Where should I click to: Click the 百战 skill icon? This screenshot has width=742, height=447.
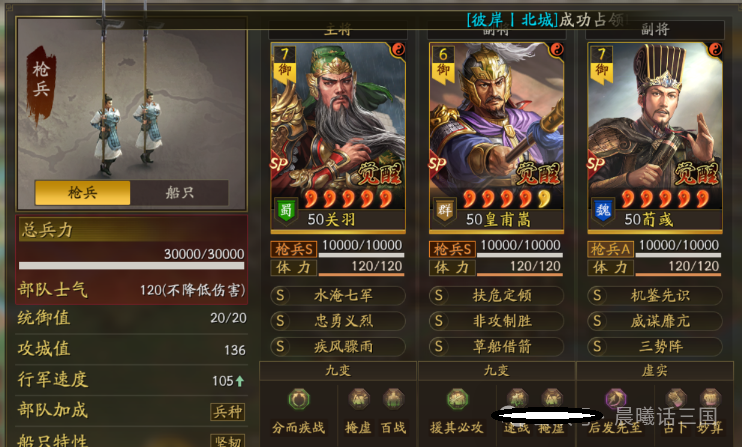(393, 399)
